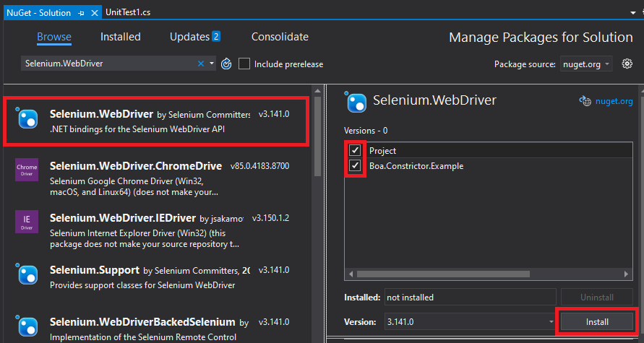Uncheck Boa.Constrictor.Example project checkbox
Screen dimensions: 644x343
tap(355, 166)
